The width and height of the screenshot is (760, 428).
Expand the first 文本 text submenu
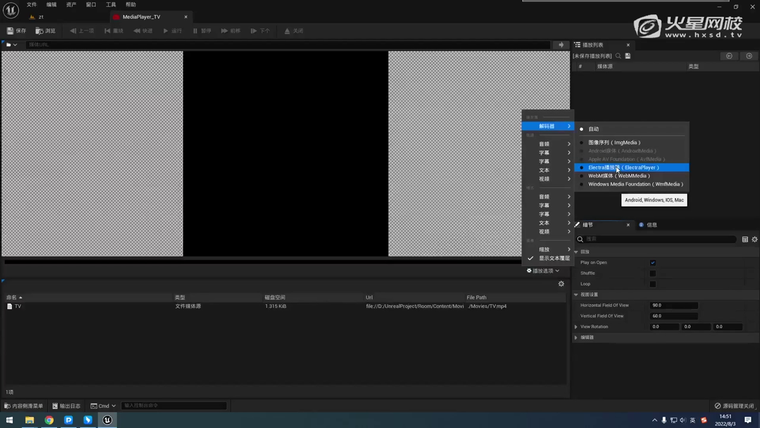click(548, 170)
